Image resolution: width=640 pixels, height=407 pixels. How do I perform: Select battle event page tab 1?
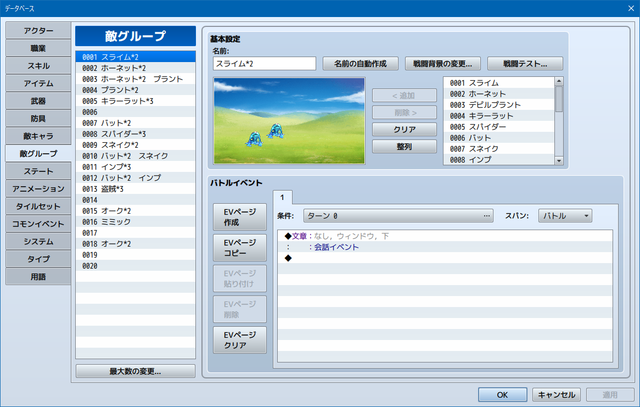(282, 198)
